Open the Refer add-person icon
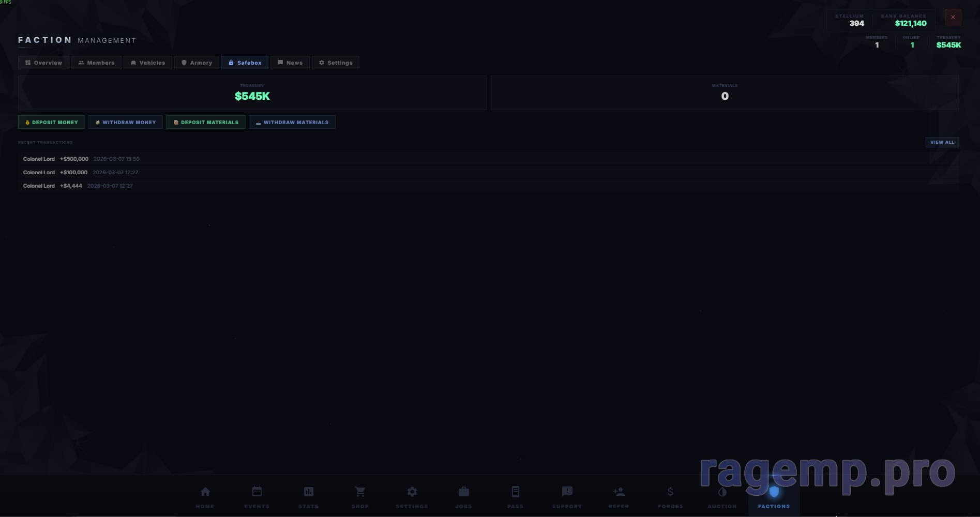The width and height of the screenshot is (980, 517). point(619,492)
